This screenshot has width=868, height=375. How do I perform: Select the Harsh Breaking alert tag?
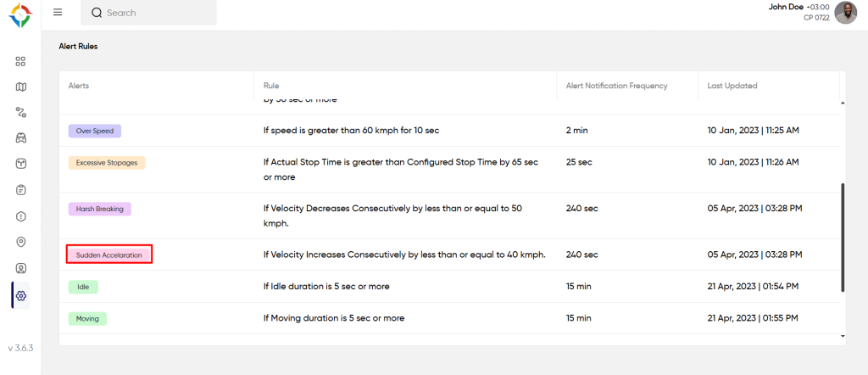[100, 209]
